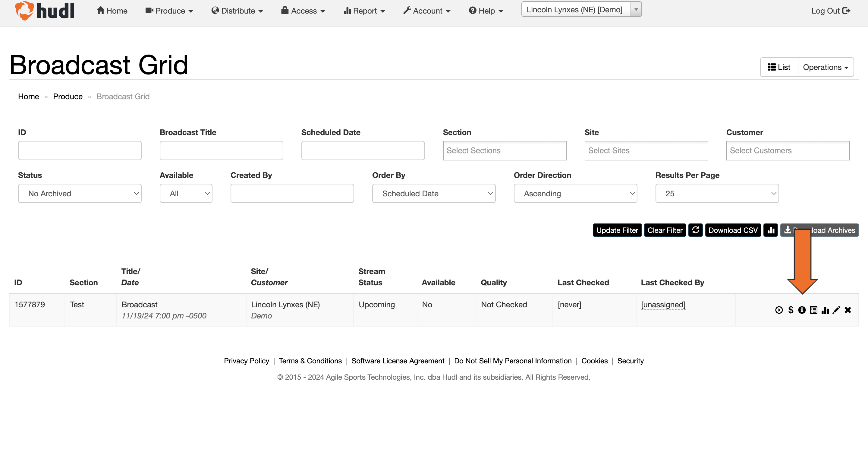The image size is (868, 465).
Task: Edit broadcast with the pencil icon
Action: (x=836, y=310)
